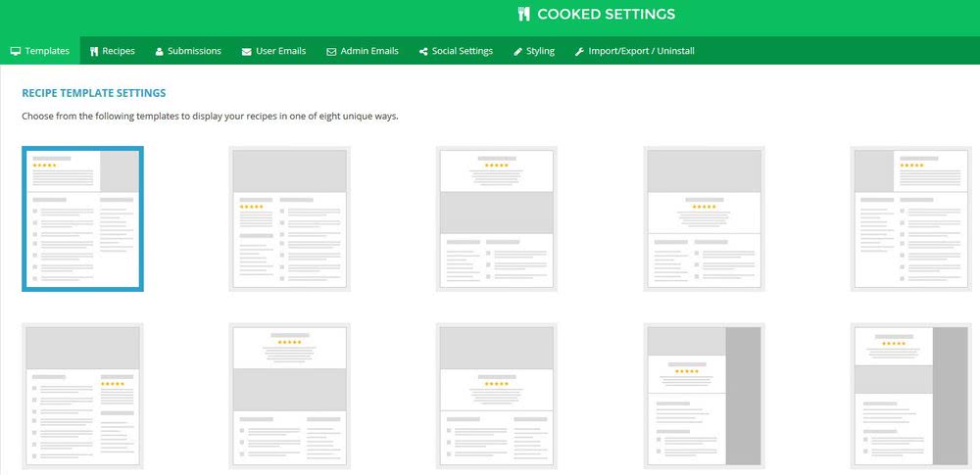Screen dimensions: 980x475
Task: Click the person icon beside Submissions
Action: (x=160, y=51)
